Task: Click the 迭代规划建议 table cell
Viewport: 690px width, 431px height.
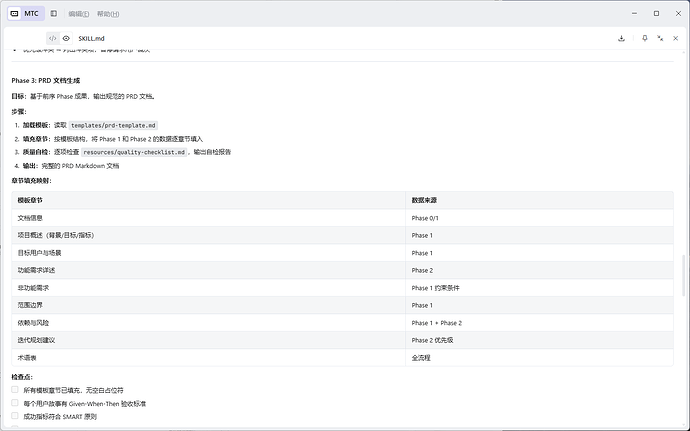Action: (x=209, y=340)
